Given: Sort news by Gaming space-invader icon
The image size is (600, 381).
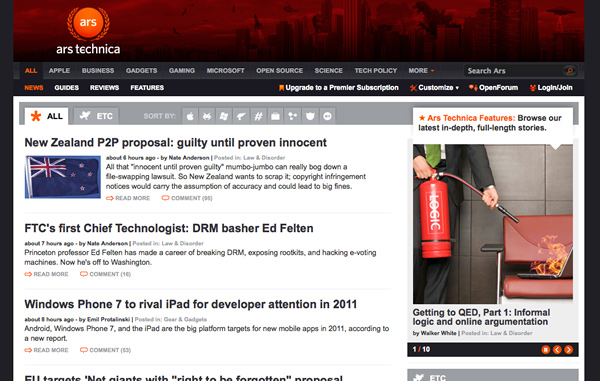Looking at the screenshot, I should coord(207,116).
